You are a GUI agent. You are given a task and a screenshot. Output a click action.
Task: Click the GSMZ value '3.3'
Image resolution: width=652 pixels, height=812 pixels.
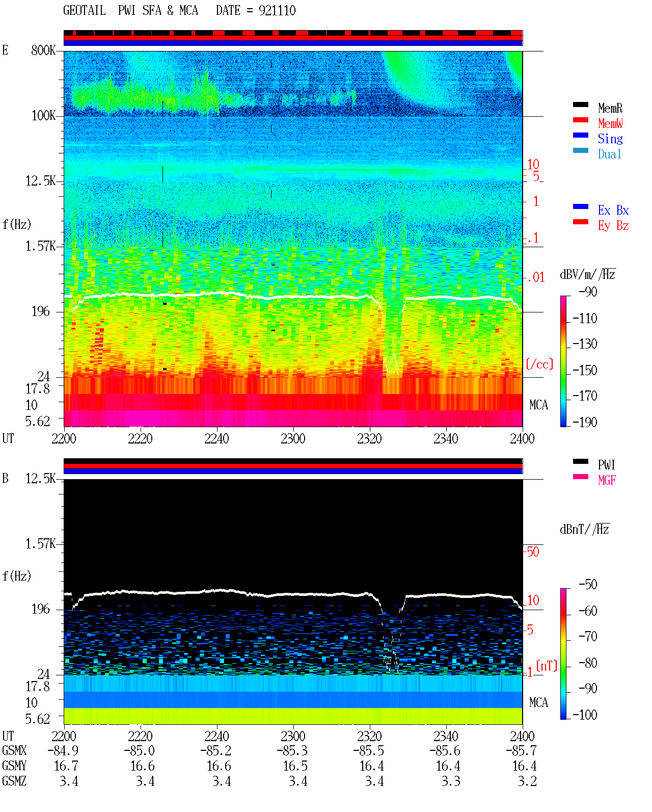coord(451,781)
